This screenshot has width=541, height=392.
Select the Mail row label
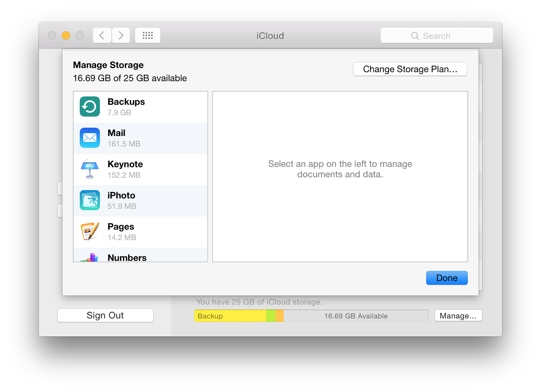click(117, 133)
